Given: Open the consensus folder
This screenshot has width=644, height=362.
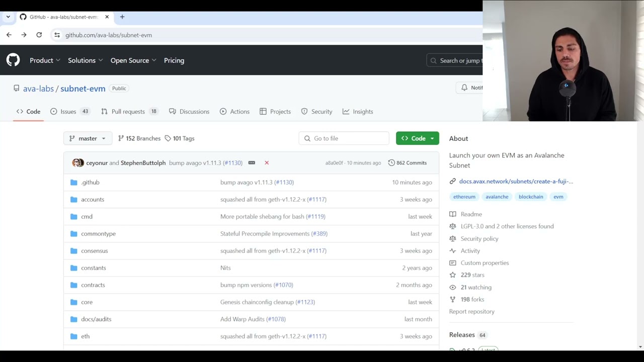Looking at the screenshot, I should click(95, 251).
